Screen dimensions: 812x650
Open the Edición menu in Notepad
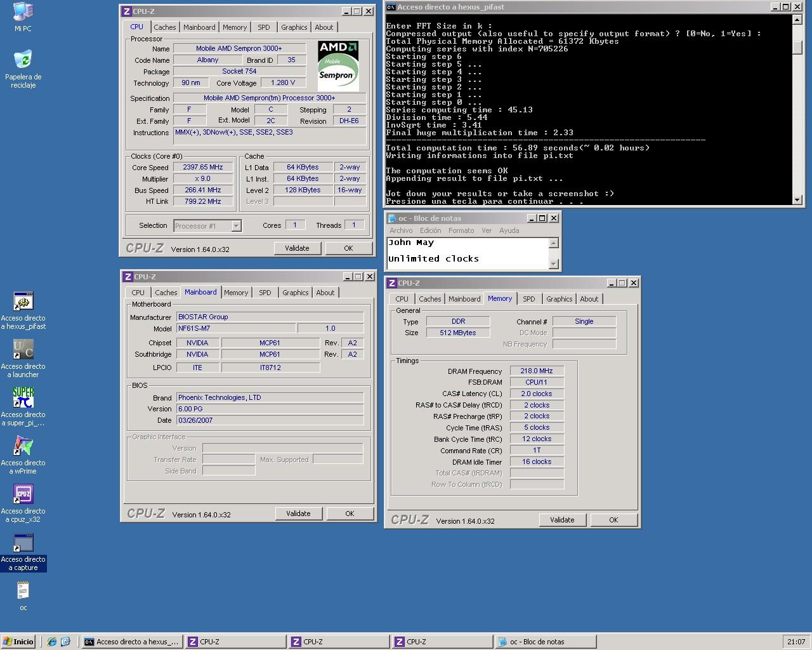click(430, 230)
